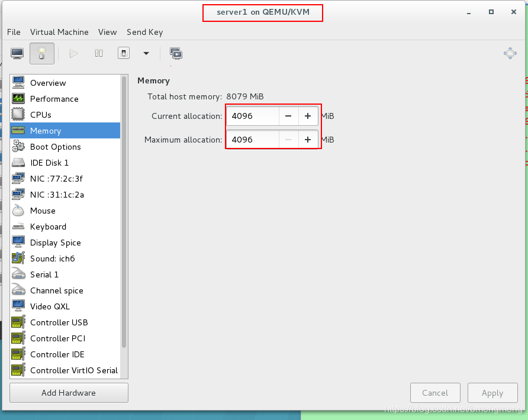Viewport: 528px width, 420px height.
Task: Open the Virtual Machine menu
Action: pos(59,32)
